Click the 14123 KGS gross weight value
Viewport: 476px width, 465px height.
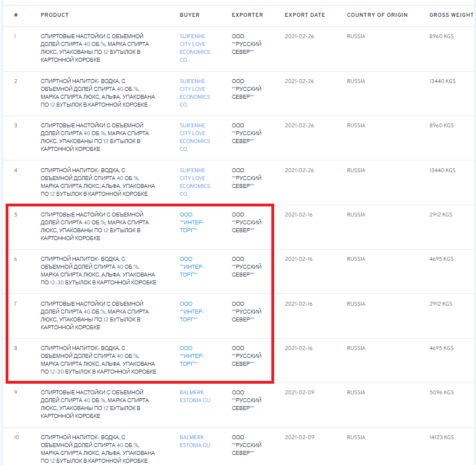point(441,438)
